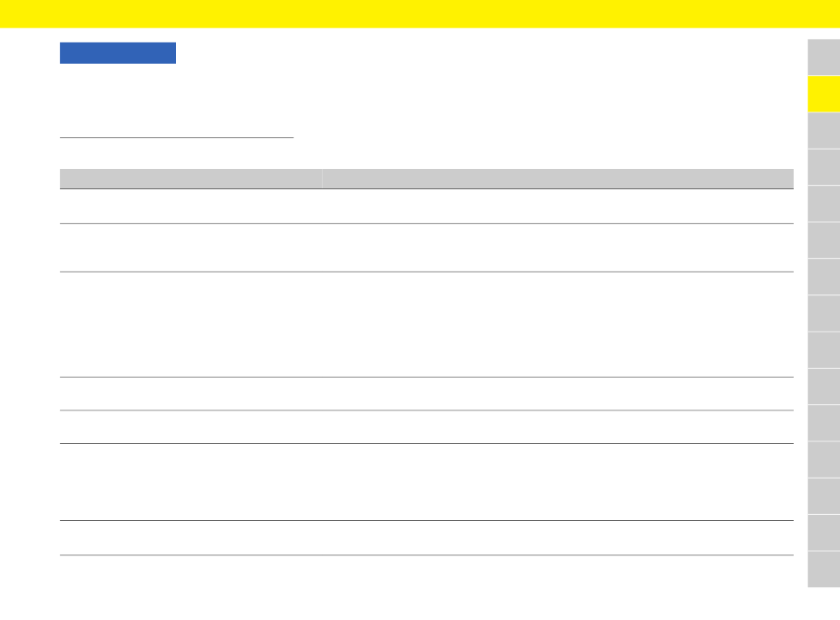Select the wider second table header cell
The height and width of the screenshot is (620, 840).
point(558,179)
